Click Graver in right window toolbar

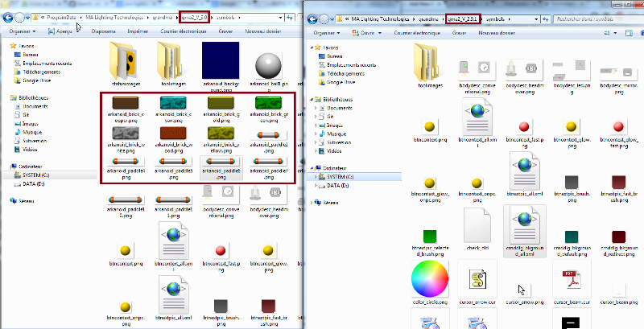[x=459, y=32]
